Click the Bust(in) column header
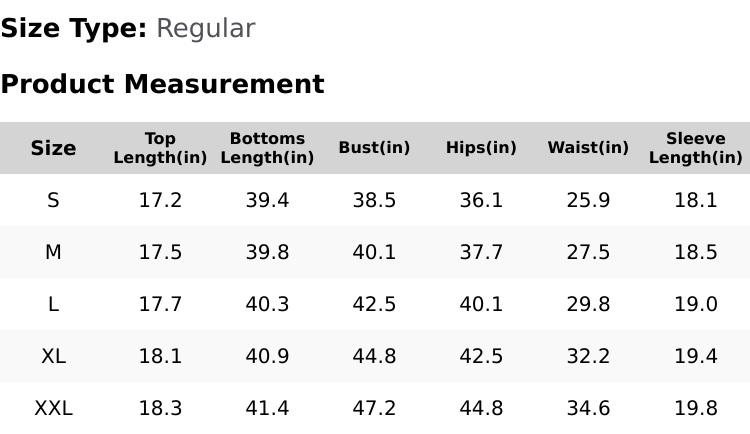The height and width of the screenshot is (434, 750). 374,148
